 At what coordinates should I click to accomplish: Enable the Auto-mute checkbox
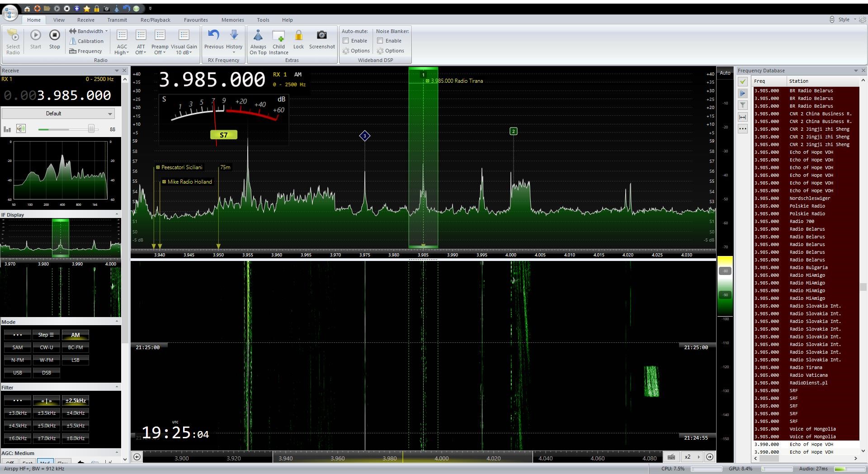click(346, 41)
